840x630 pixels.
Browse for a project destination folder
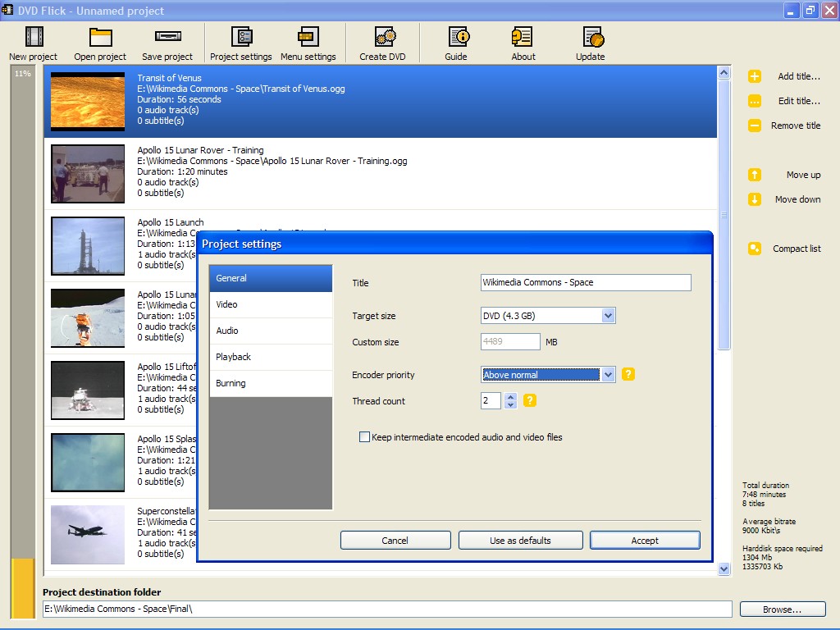781,609
